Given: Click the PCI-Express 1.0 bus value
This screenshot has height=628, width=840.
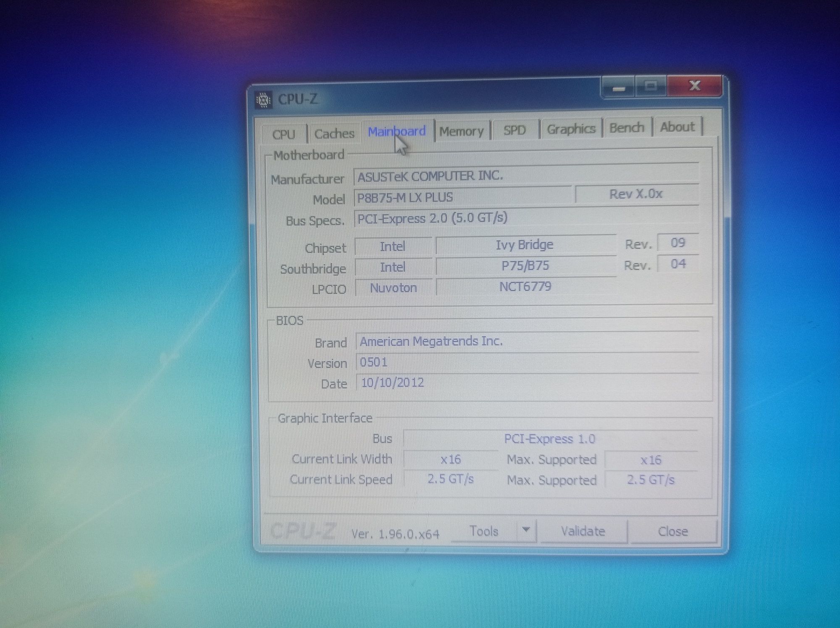Looking at the screenshot, I should pyautogui.click(x=550, y=439).
